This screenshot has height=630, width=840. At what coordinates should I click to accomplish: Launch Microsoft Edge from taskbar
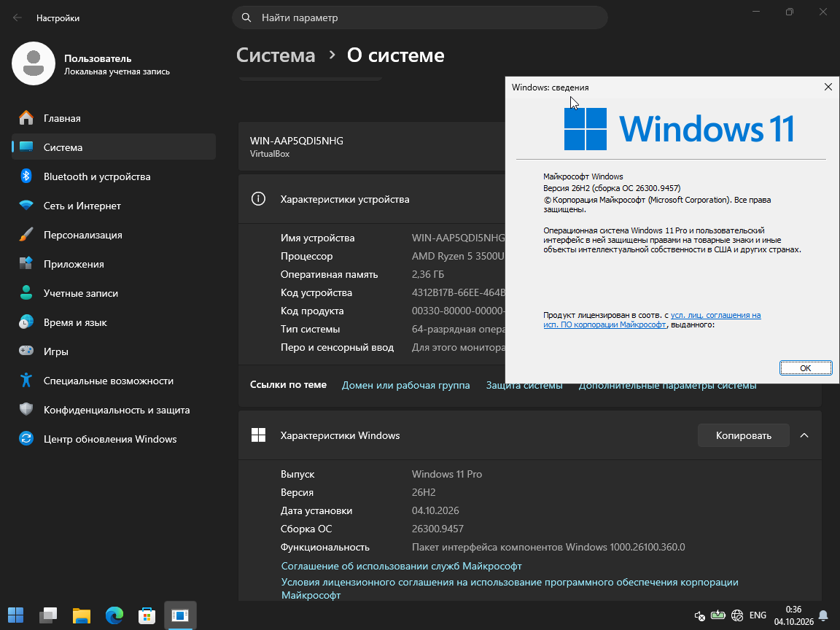(114, 615)
